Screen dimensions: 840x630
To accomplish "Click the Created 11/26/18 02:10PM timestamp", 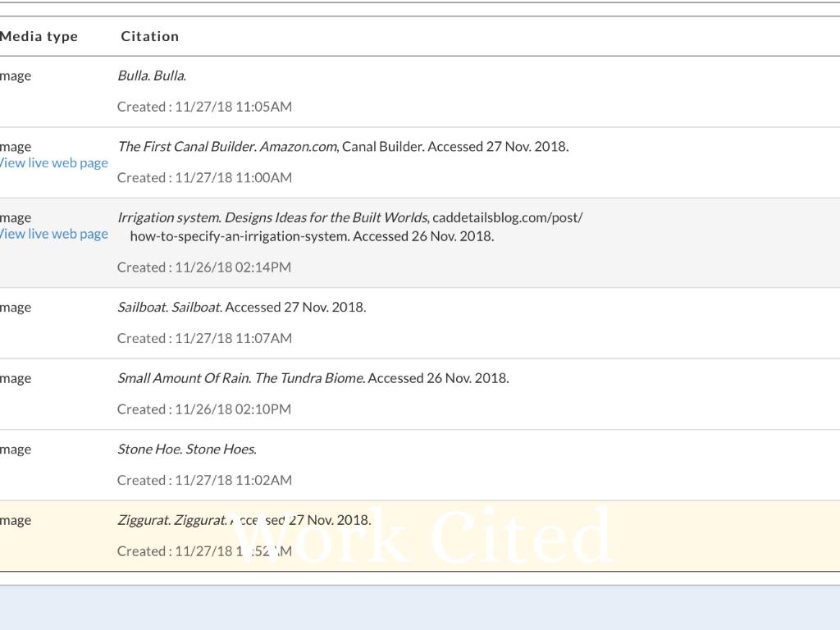I will click(x=204, y=409).
